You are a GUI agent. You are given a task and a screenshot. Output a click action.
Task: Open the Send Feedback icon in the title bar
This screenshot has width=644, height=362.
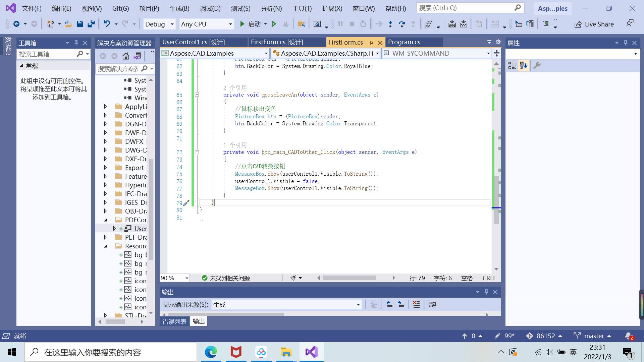click(x=630, y=23)
